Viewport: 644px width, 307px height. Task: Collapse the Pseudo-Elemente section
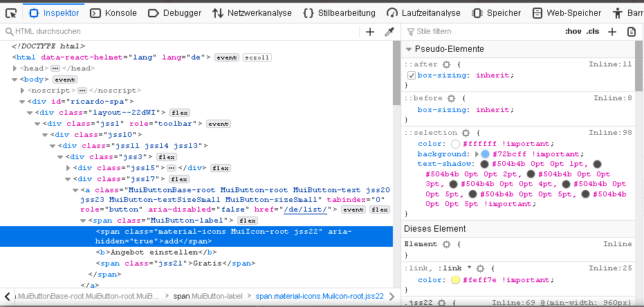409,50
